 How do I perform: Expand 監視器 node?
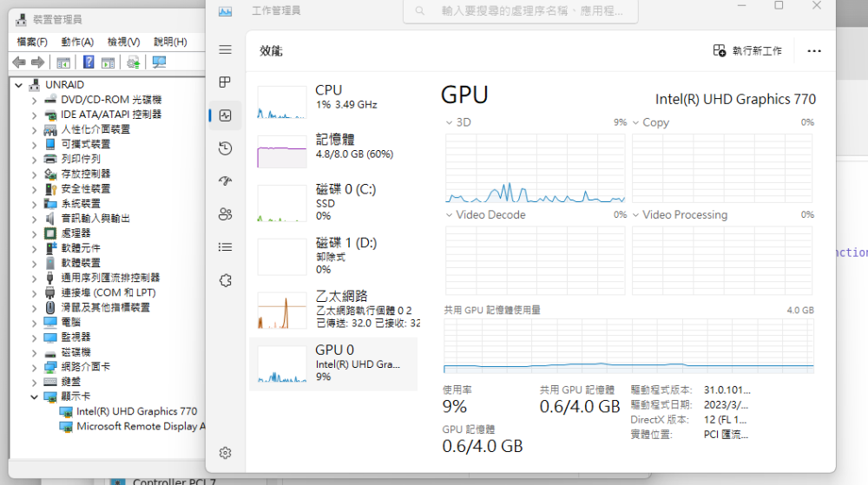(35, 338)
